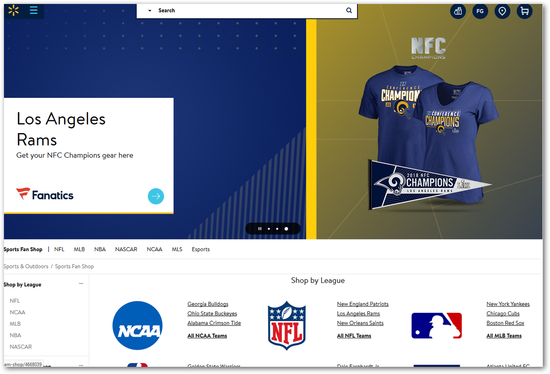Click the Sports Fan Shop heading link

(x=23, y=249)
